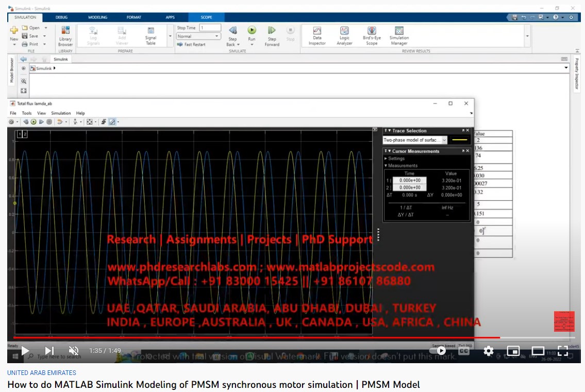
Task: Click the red video progress bar
Action: (258, 338)
